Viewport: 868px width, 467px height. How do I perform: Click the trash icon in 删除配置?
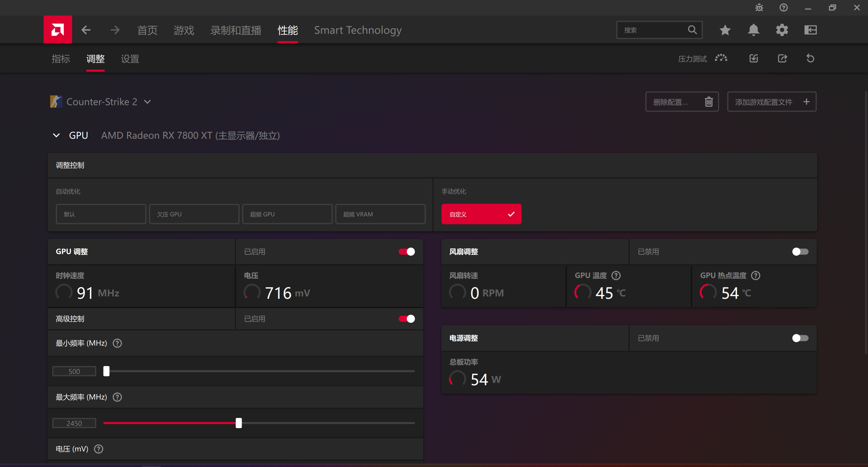pyautogui.click(x=709, y=101)
